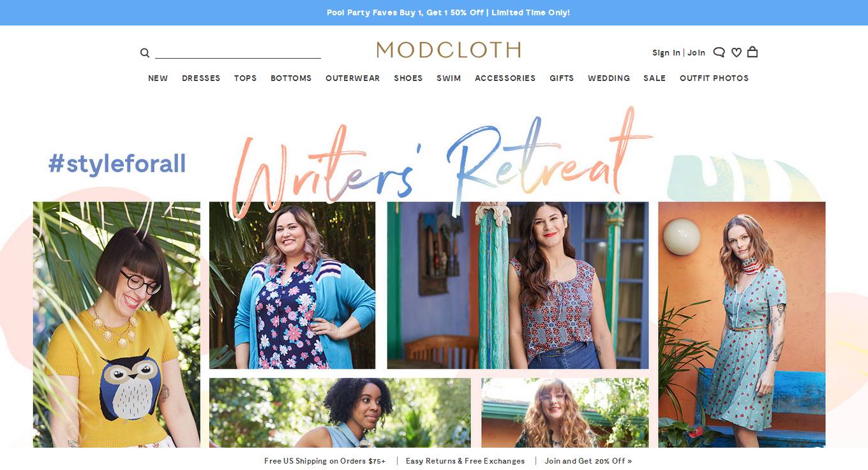Select the strawberry print dress photo
This screenshot has height=470, width=868.
742,325
